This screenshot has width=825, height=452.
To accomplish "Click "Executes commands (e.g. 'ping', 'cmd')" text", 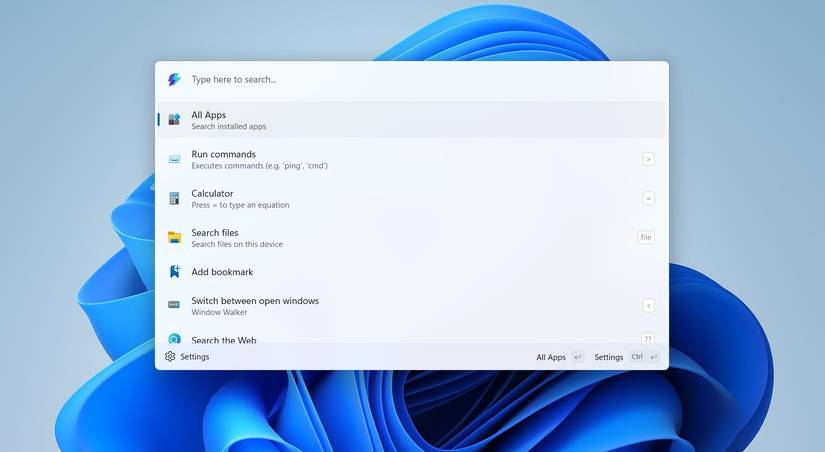I will pyautogui.click(x=259, y=166).
